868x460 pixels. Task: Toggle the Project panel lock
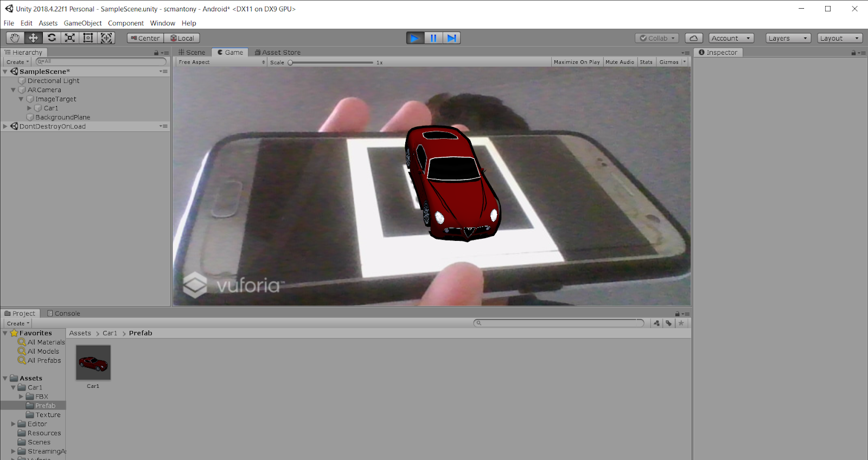point(677,314)
